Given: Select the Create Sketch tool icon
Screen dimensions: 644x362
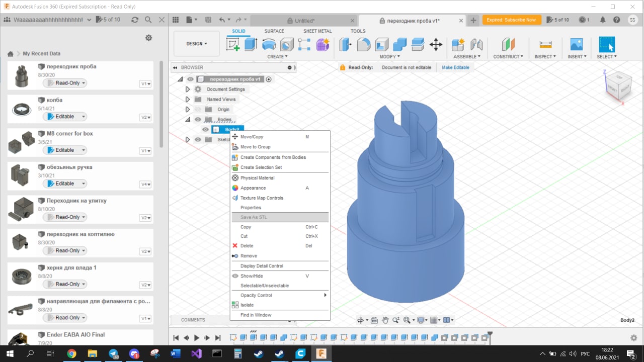Looking at the screenshot, I should tap(233, 45).
